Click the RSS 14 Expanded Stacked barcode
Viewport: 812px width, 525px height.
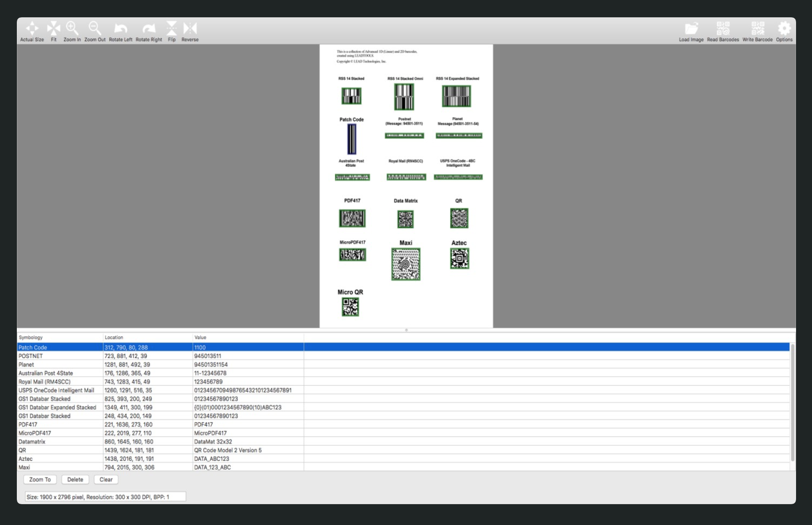pyautogui.click(x=457, y=96)
